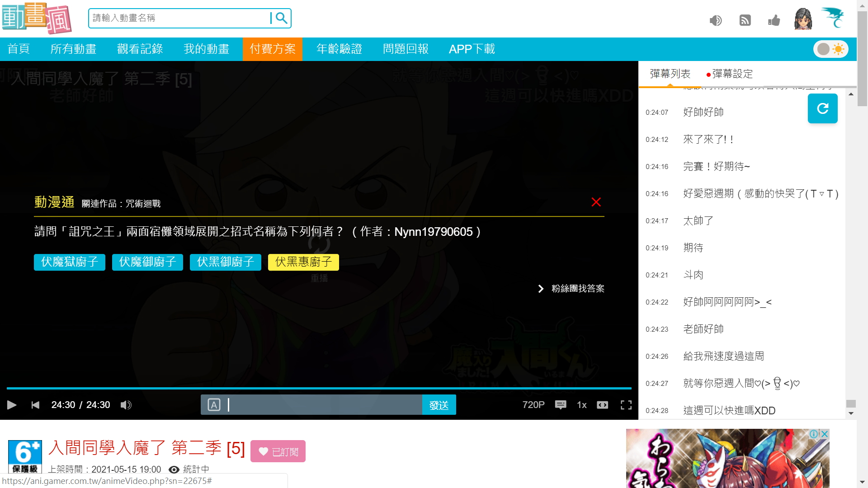
Task: Click the 已訂閱 subscribe button
Action: coord(278,451)
